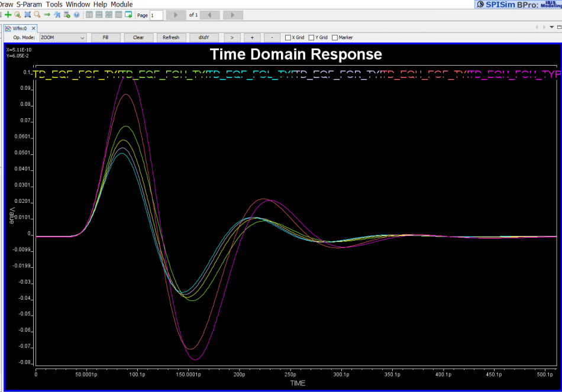Open the S-Param menu

(x=30, y=4)
